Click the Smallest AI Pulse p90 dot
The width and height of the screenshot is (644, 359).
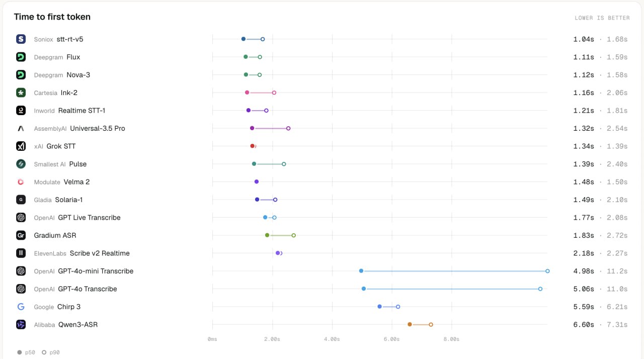click(x=284, y=164)
